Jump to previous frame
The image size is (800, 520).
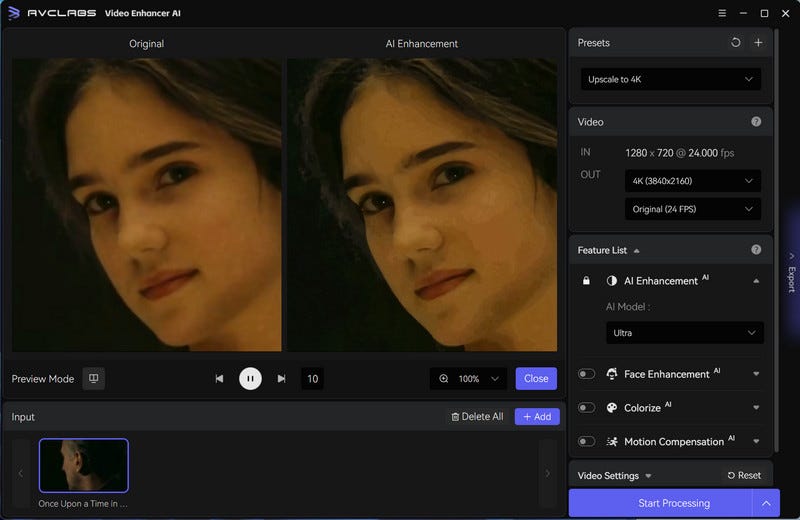tap(219, 379)
